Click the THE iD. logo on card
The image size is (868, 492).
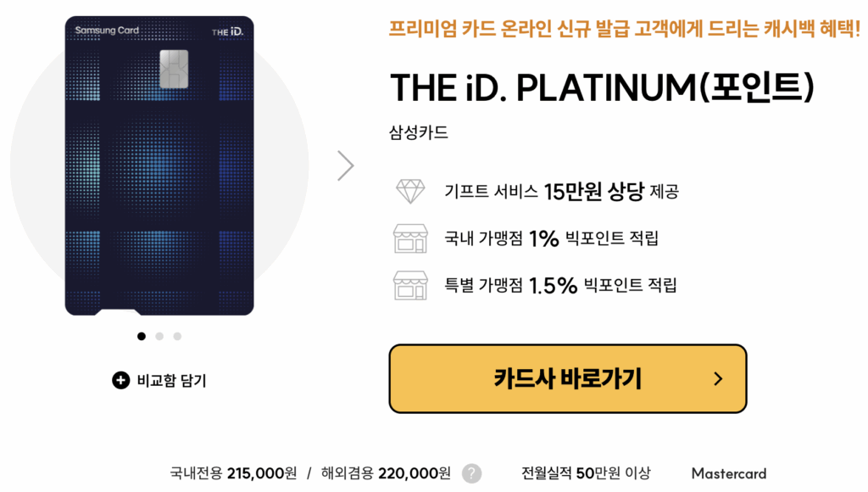coord(227,31)
